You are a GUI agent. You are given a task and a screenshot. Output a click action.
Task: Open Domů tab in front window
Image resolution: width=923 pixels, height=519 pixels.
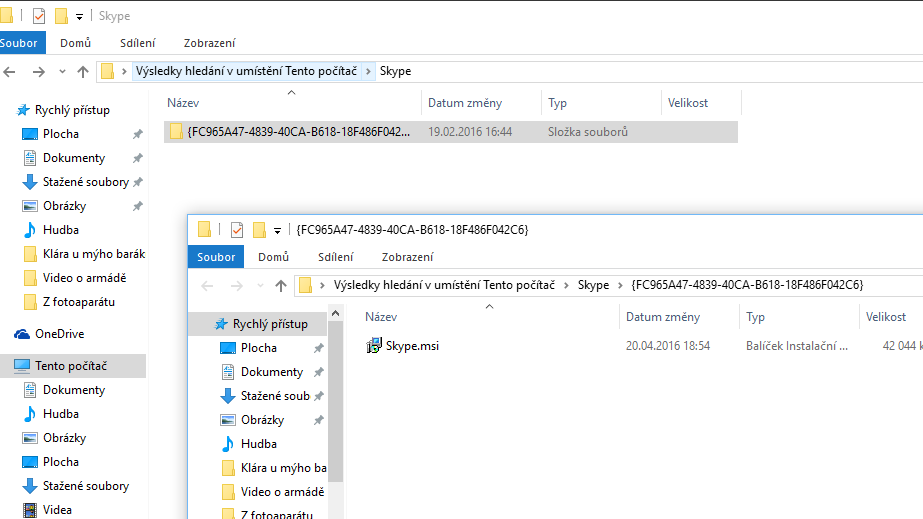pos(273,257)
